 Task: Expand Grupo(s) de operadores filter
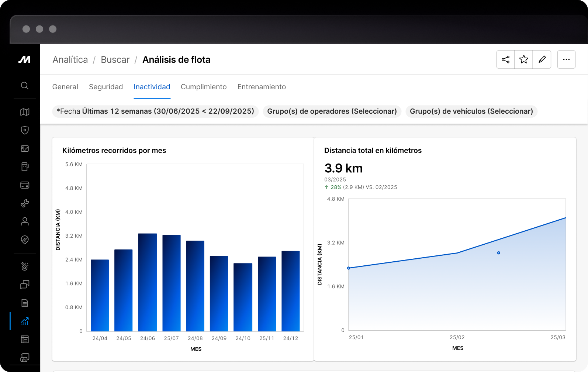(332, 111)
